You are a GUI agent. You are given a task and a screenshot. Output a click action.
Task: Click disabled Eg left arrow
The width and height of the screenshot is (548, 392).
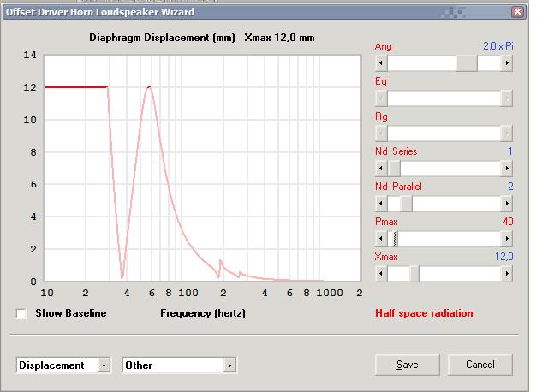(x=381, y=98)
